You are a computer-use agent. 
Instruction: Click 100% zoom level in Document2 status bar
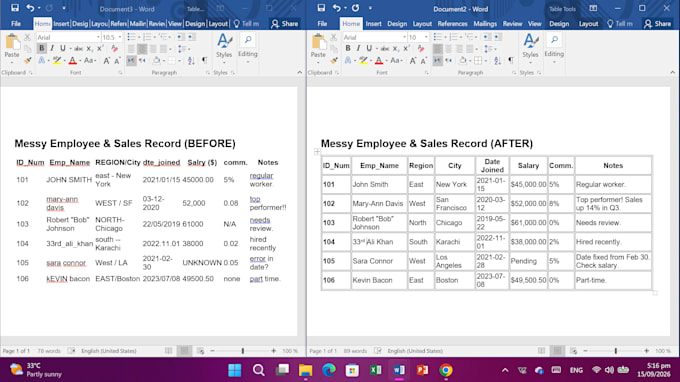click(x=663, y=351)
